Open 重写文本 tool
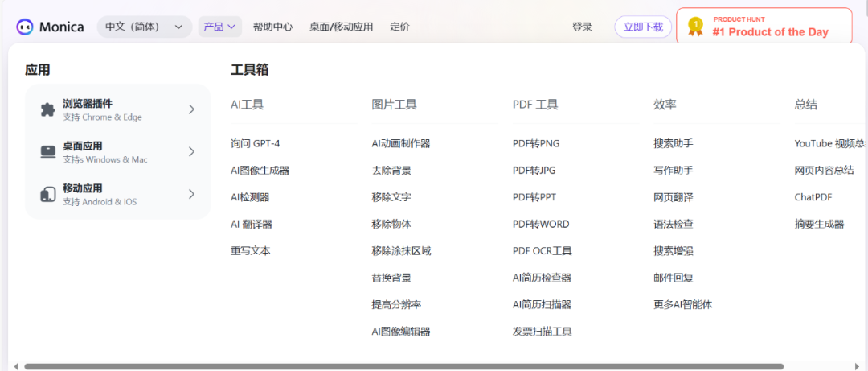868x371 pixels. point(251,250)
